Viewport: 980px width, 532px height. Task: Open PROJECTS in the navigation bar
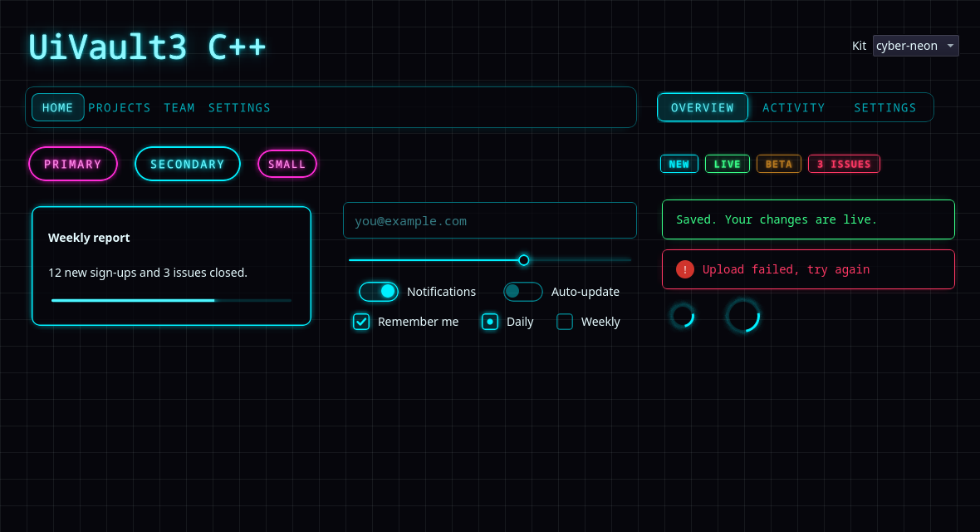click(x=120, y=108)
